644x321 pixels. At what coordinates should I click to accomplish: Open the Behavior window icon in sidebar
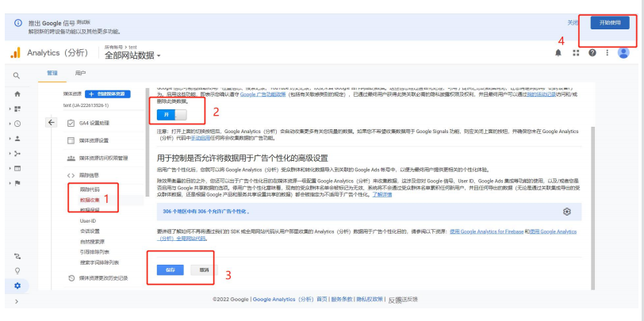[17, 168]
